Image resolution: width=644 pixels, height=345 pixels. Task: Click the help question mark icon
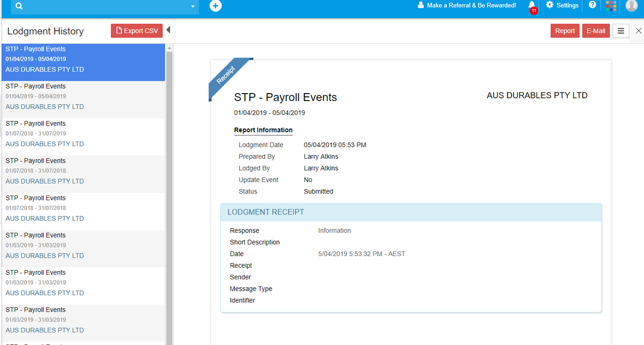[x=592, y=5]
